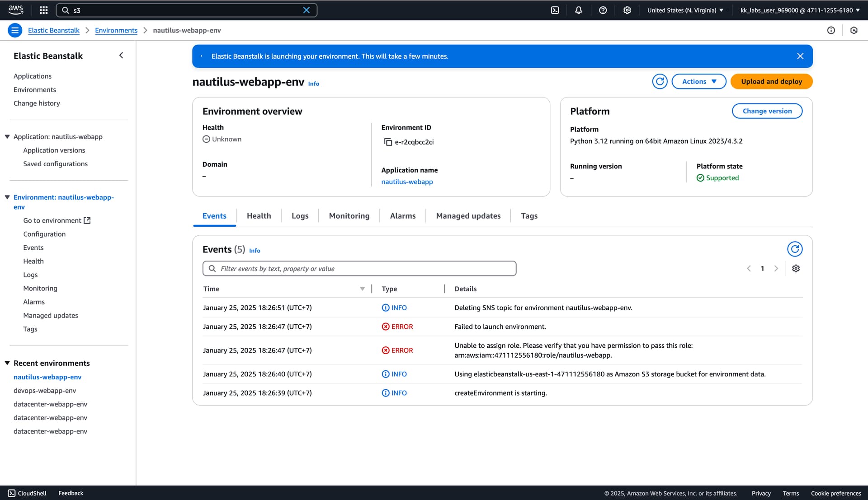This screenshot has width=868, height=500.
Task: Open the info panel icon at top right
Action: [831, 30]
